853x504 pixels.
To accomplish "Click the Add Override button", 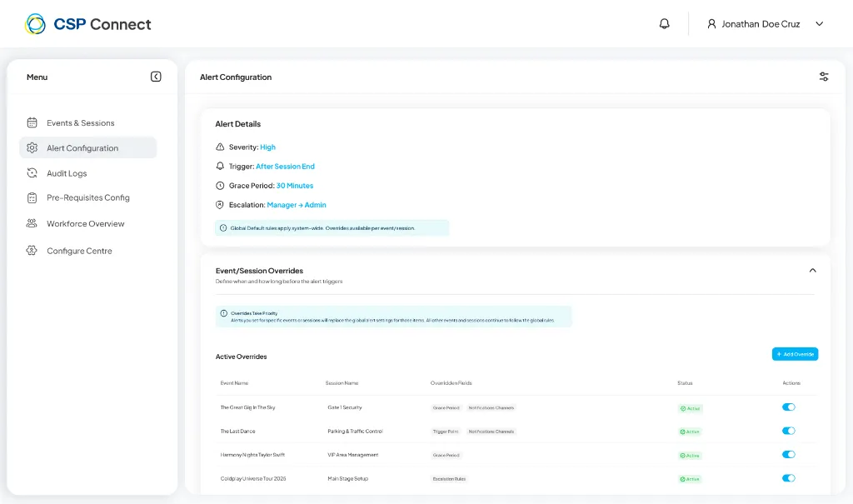I will 795,354.
